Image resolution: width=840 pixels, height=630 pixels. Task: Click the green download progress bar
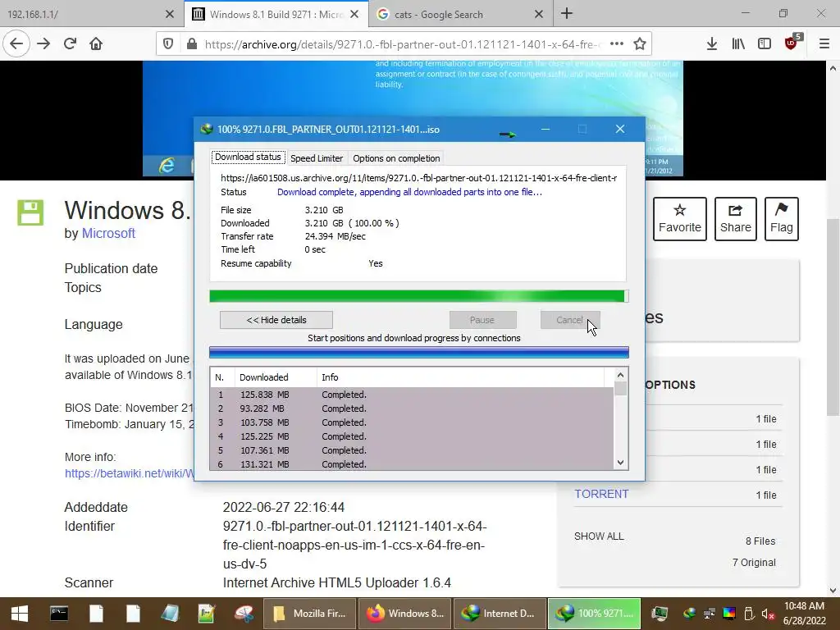(418, 296)
